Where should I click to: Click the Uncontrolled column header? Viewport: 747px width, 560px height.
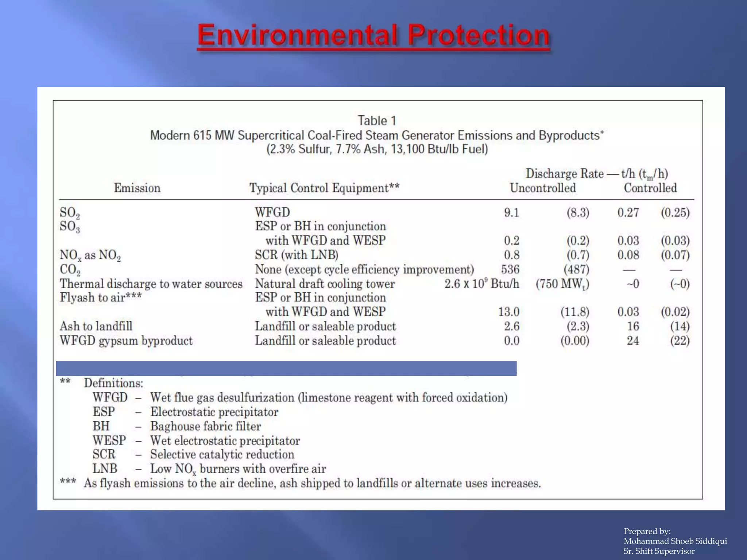(542, 188)
